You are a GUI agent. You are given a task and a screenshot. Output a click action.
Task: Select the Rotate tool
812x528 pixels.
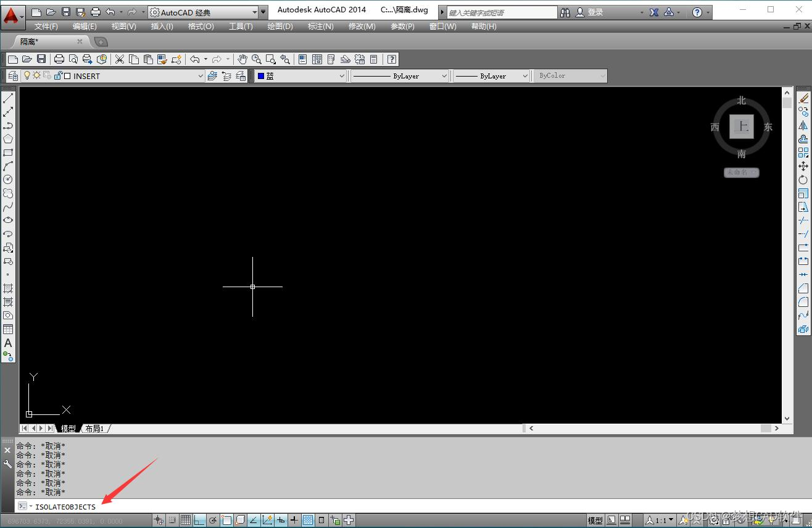point(803,180)
